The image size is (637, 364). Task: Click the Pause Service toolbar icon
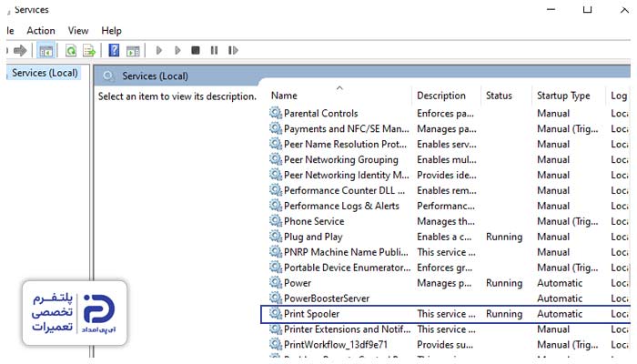[215, 51]
